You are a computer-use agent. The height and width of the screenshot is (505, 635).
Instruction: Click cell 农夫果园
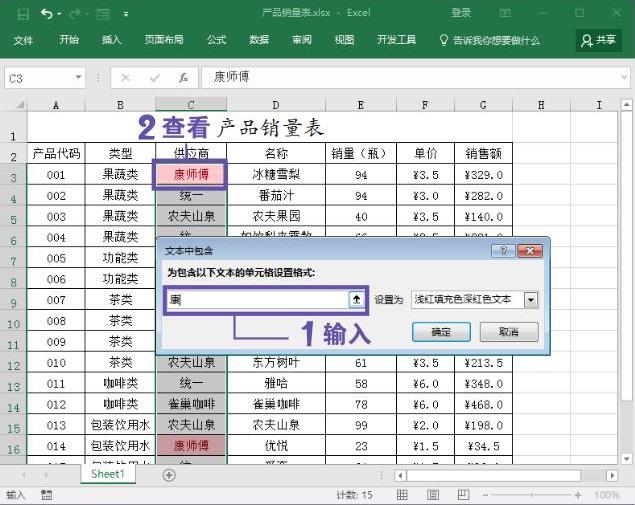[x=276, y=216]
